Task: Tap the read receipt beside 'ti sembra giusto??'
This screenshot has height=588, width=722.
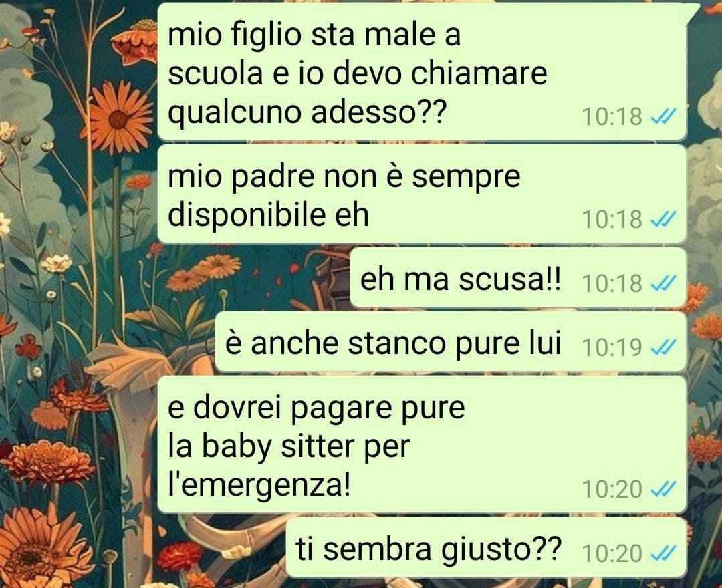Action: [x=663, y=553]
